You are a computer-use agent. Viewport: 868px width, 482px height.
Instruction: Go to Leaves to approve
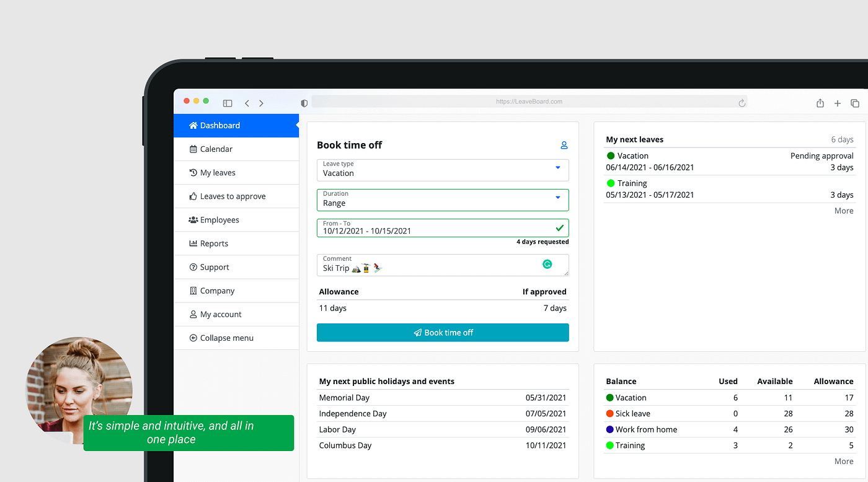(x=232, y=196)
